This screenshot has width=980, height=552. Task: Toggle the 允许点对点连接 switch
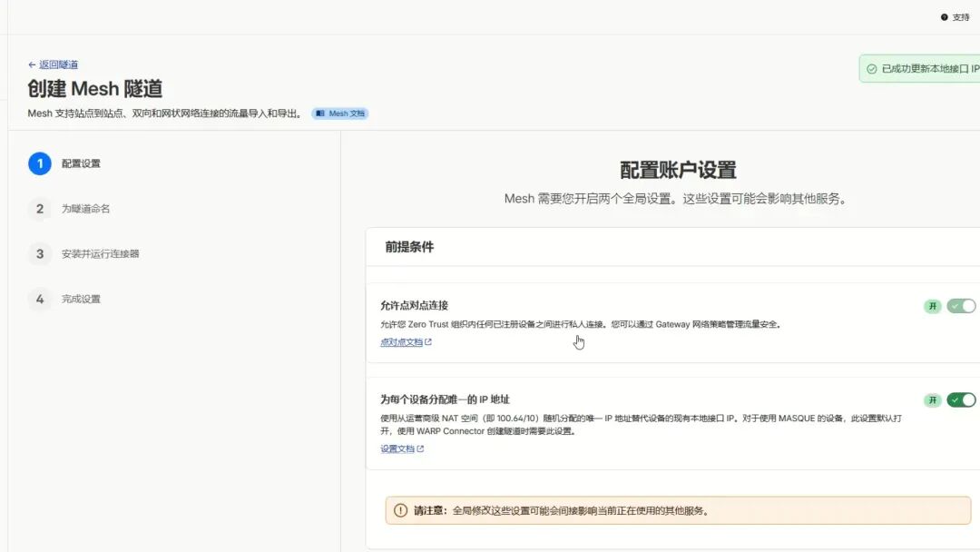click(961, 306)
